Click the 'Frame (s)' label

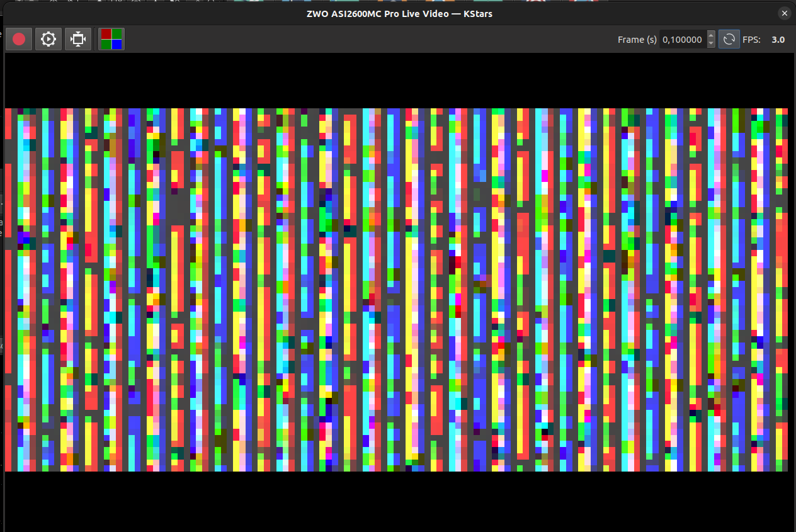click(x=637, y=40)
